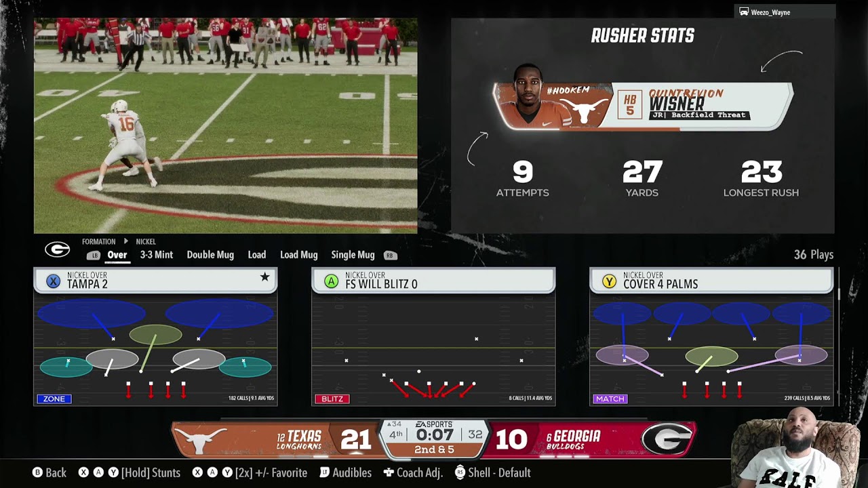
Task: Select the Over formation tab
Action: pos(117,255)
